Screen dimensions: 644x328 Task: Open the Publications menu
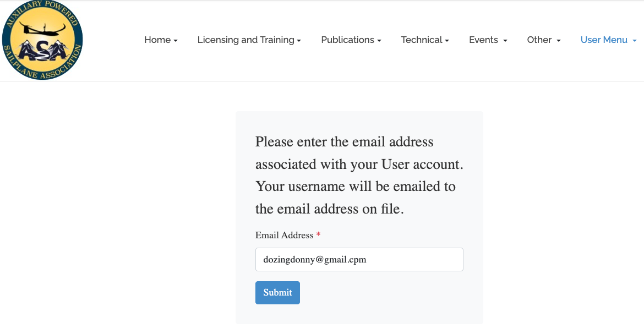click(x=347, y=40)
